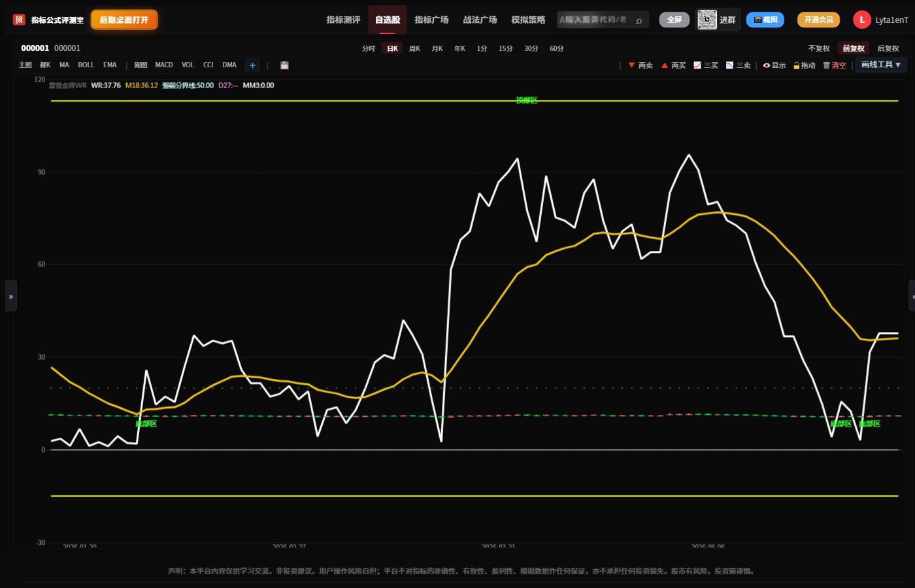Select the 两买 up-triangle marker
915x588 pixels.
(x=673, y=65)
